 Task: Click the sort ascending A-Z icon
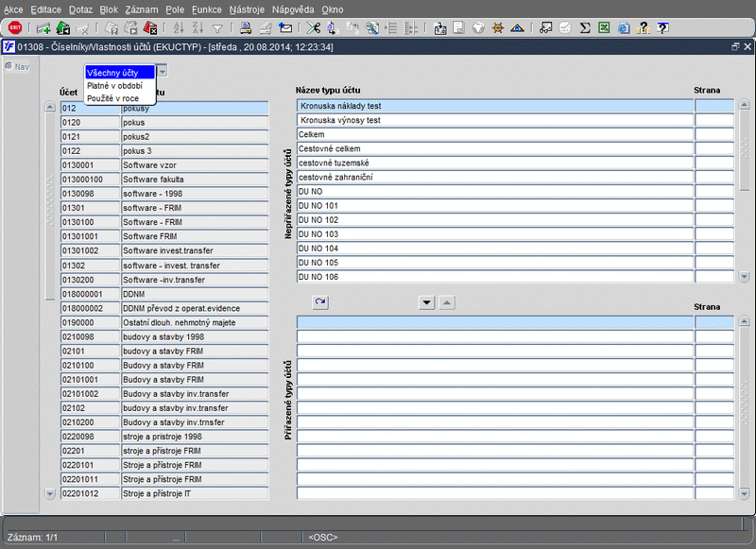178,28
